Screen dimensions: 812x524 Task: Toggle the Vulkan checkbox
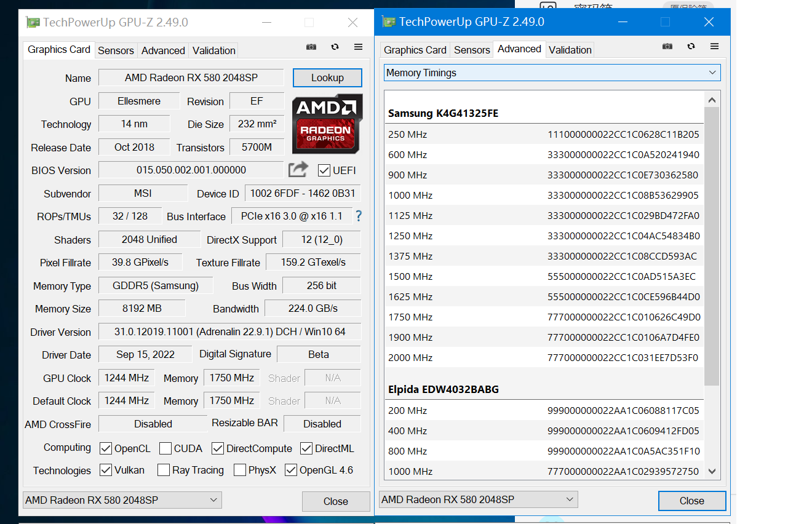point(106,470)
